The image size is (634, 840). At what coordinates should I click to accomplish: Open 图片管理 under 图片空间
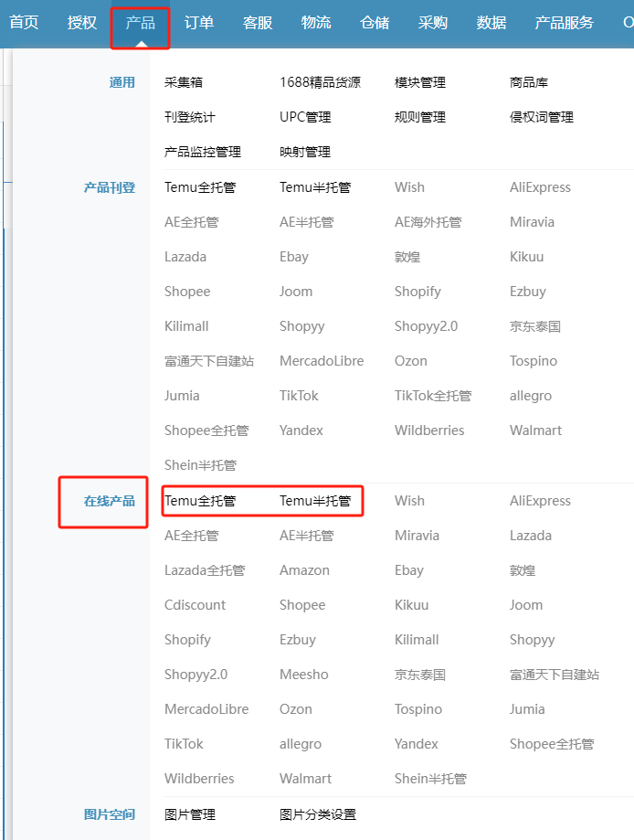coord(190,814)
